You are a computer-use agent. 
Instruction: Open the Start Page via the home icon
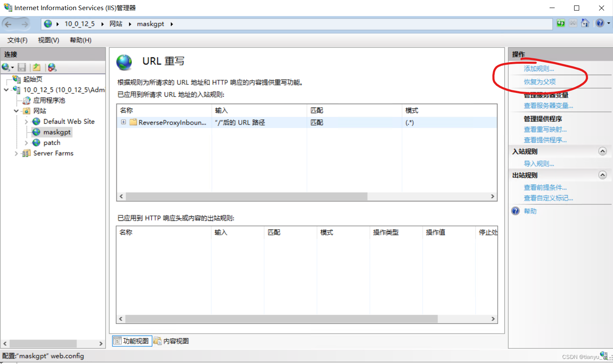point(586,23)
